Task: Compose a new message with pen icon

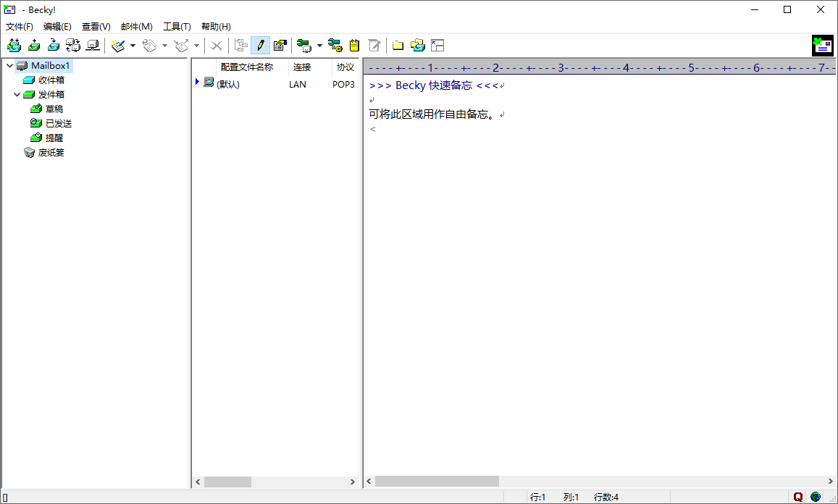Action: click(118, 46)
